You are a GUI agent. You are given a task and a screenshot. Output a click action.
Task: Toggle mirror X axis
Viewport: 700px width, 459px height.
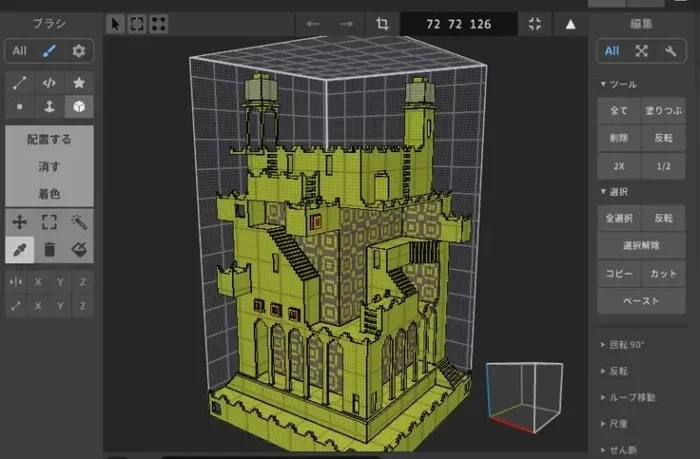[38, 282]
